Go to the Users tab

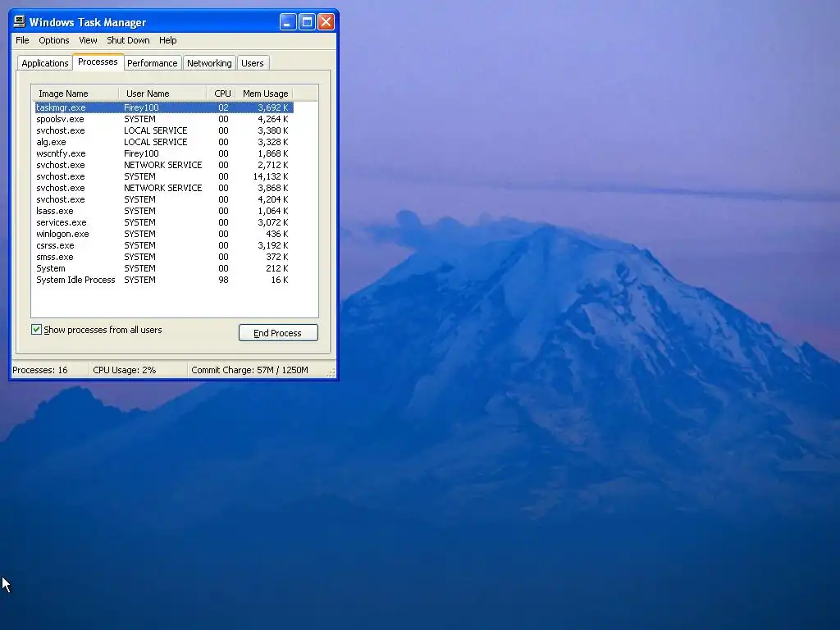[x=253, y=63]
